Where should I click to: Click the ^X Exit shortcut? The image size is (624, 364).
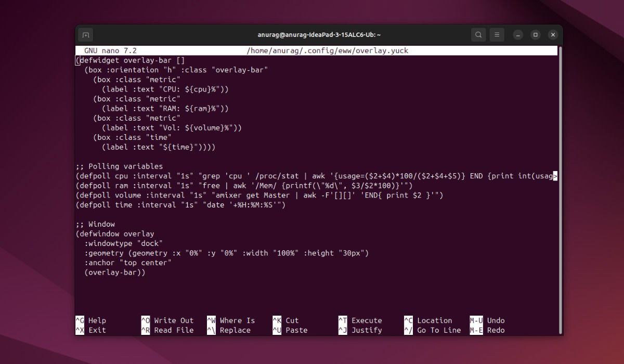click(90, 330)
